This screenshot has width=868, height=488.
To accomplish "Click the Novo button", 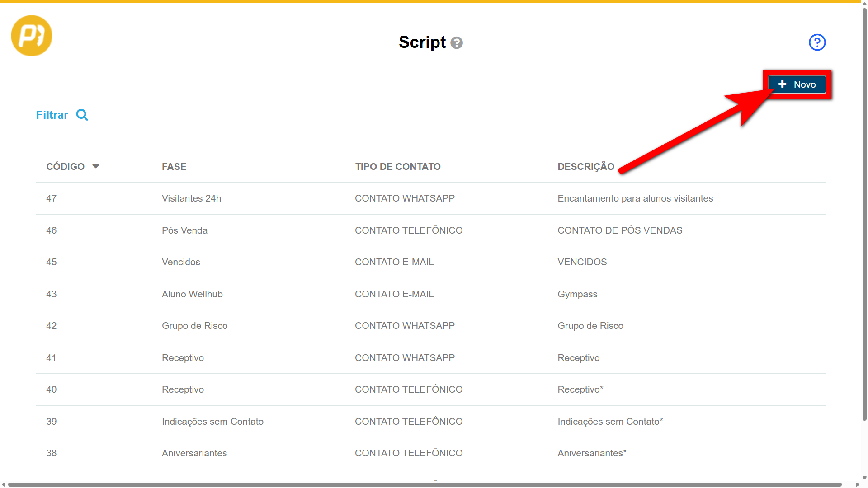I will tap(797, 84).
